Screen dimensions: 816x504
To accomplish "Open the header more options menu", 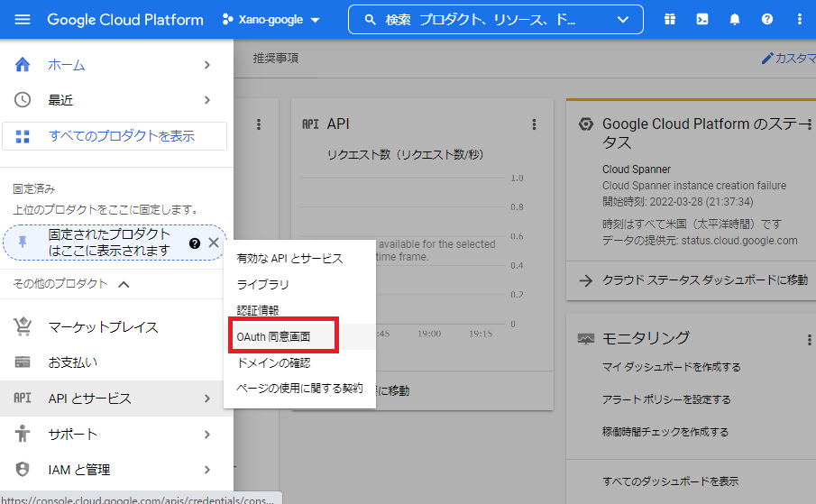I will click(x=800, y=20).
